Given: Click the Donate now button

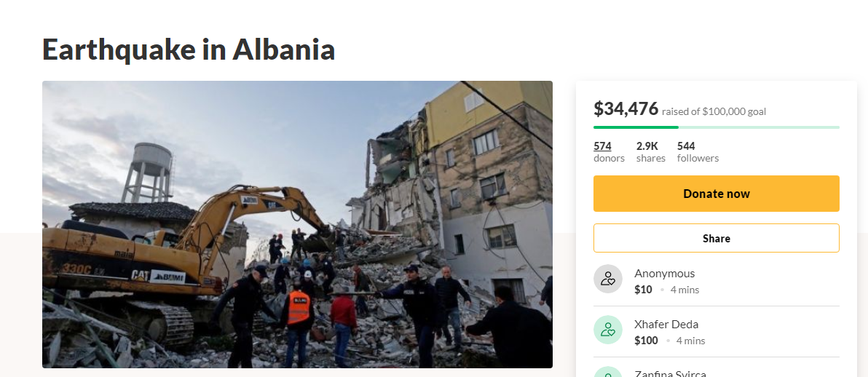Looking at the screenshot, I should pyautogui.click(x=717, y=194).
